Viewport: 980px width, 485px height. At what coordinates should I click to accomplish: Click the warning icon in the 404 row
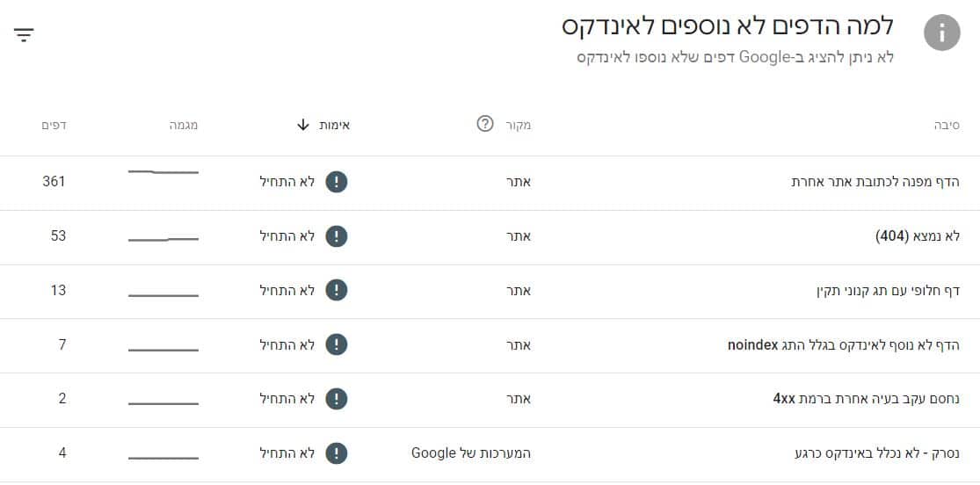click(x=337, y=236)
